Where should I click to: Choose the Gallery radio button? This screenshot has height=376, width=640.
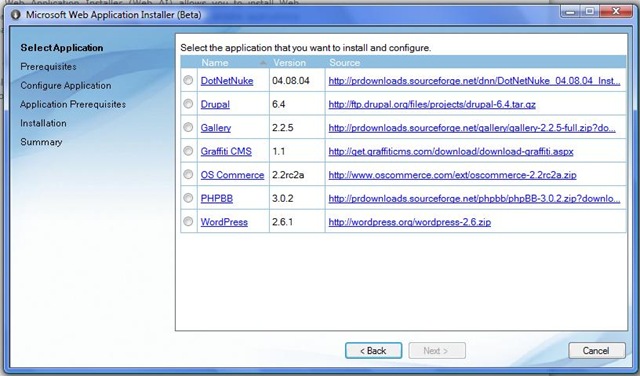click(188, 127)
